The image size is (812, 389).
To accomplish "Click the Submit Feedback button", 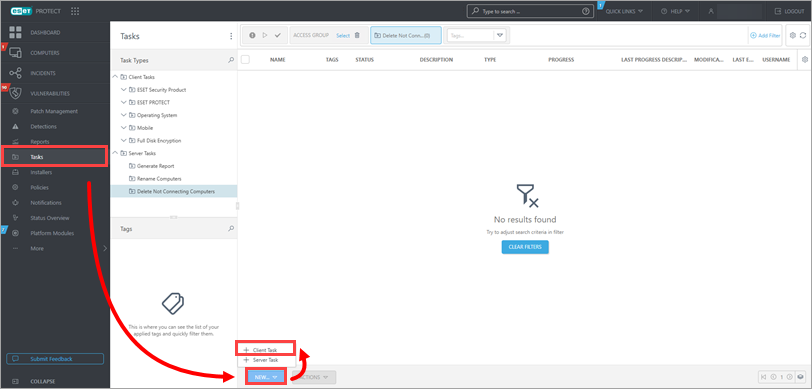I will [55, 358].
